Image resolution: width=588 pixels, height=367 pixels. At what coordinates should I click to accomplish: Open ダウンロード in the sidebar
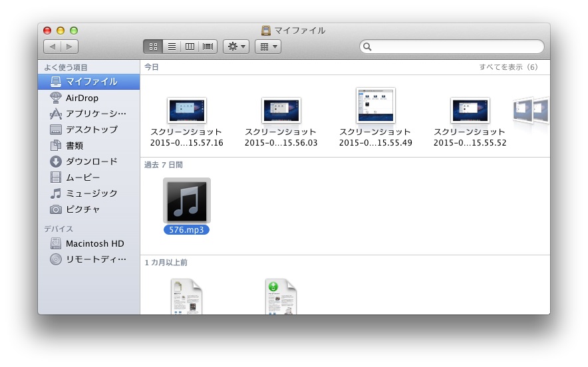89,162
